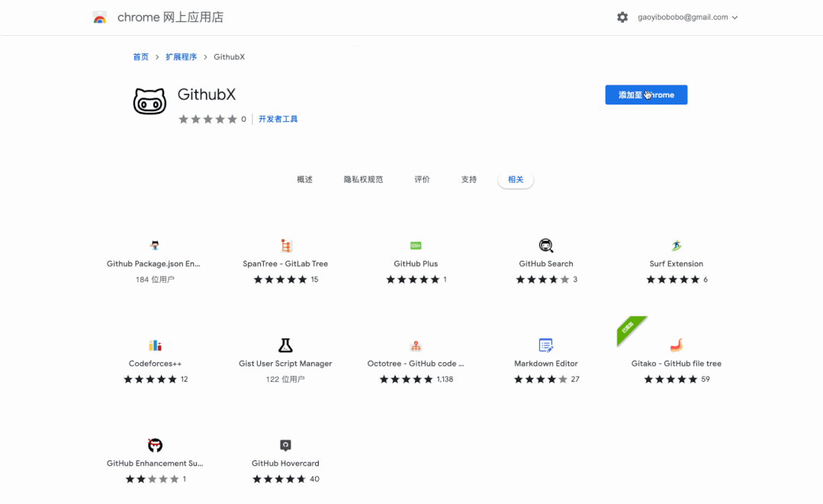Switch to the 隐私权规范 tab
The width and height of the screenshot is (823, 504).
(x=363, y=179)
